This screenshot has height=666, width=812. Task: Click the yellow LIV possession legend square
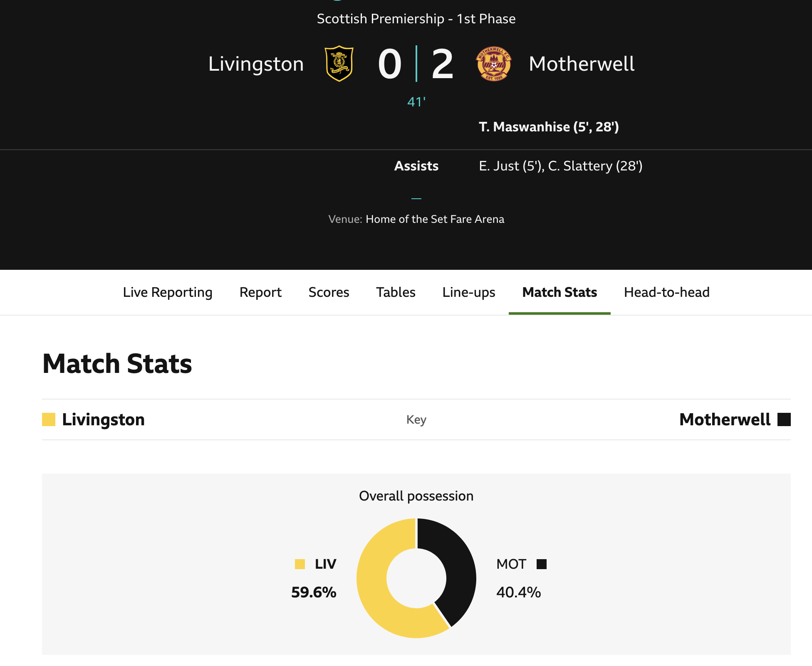[x=300, y=564]
